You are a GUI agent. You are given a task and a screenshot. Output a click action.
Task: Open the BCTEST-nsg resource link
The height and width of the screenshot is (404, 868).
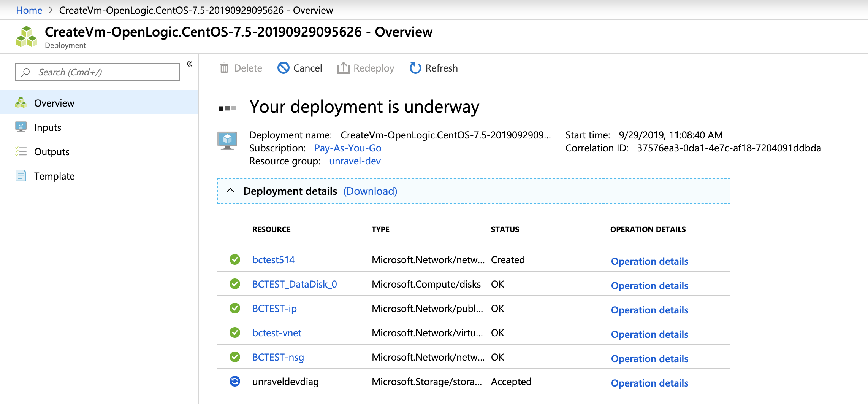click(278, 357)
